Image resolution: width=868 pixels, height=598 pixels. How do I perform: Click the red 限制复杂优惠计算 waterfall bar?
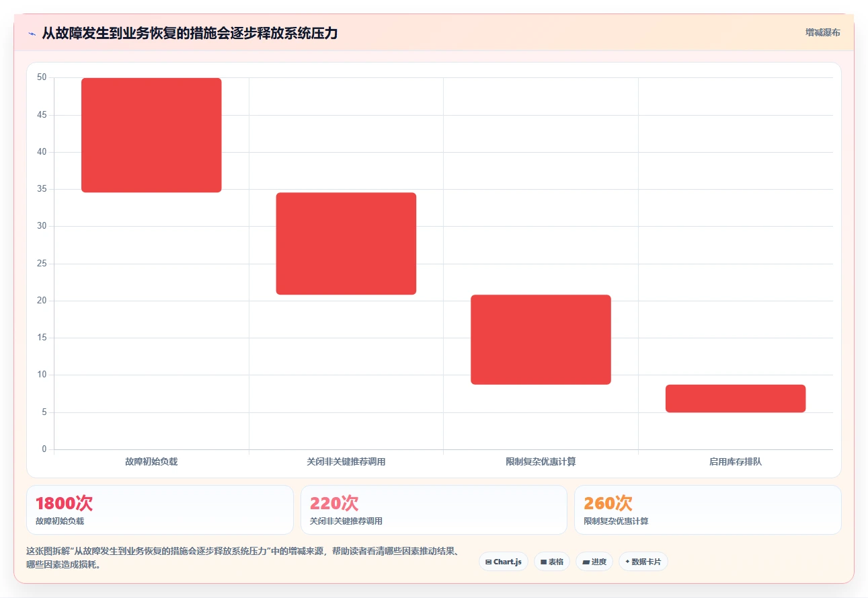point(541,340)
